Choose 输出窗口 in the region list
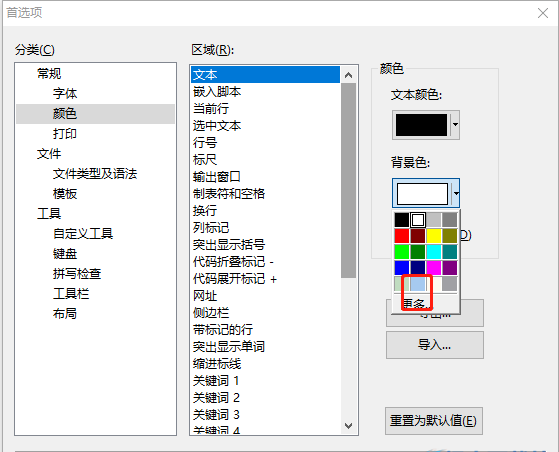The image size is (559, 452). pos(265,177)
